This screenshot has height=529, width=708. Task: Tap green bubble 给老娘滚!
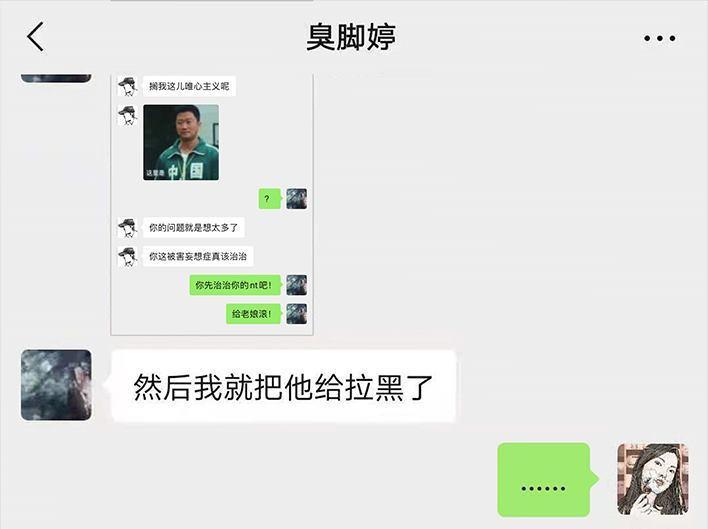(x=253, y=314)
